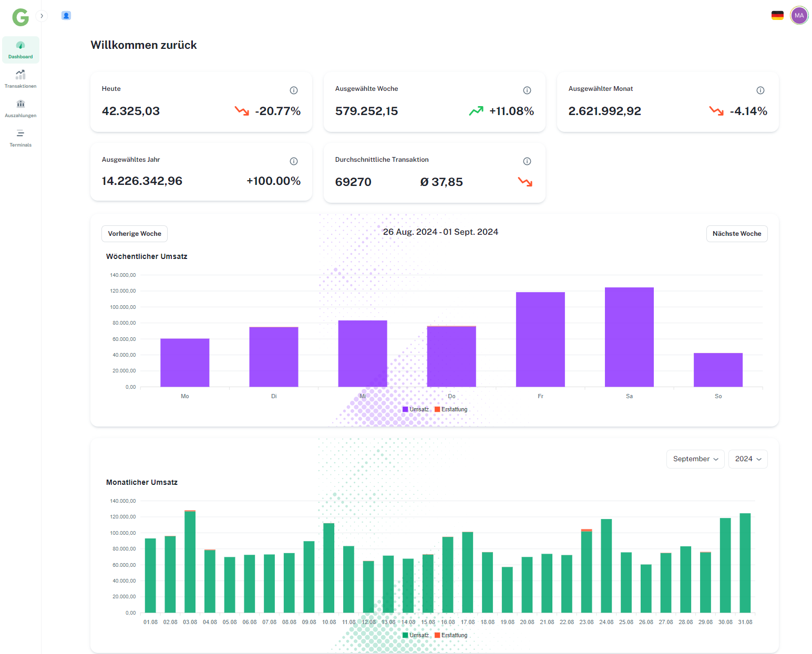Click the average transaction trend arrow

pos(525,182)
